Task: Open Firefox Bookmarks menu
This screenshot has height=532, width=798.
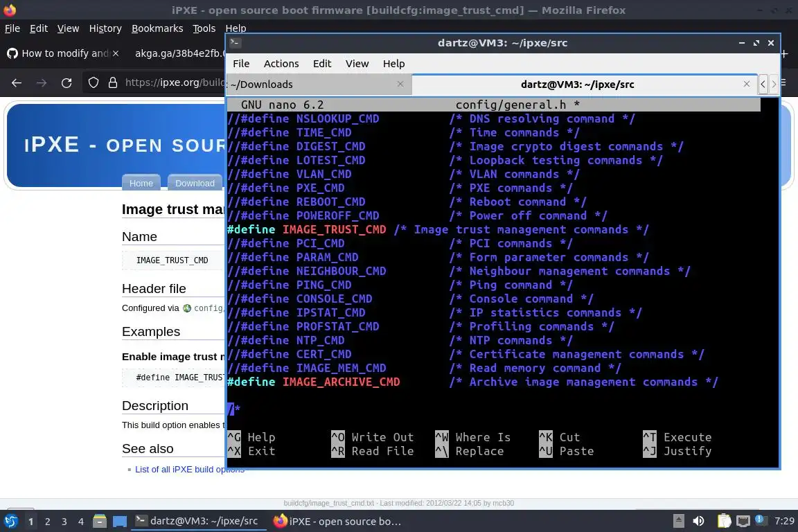Action: pyautogui.click(x=157, y=28)
